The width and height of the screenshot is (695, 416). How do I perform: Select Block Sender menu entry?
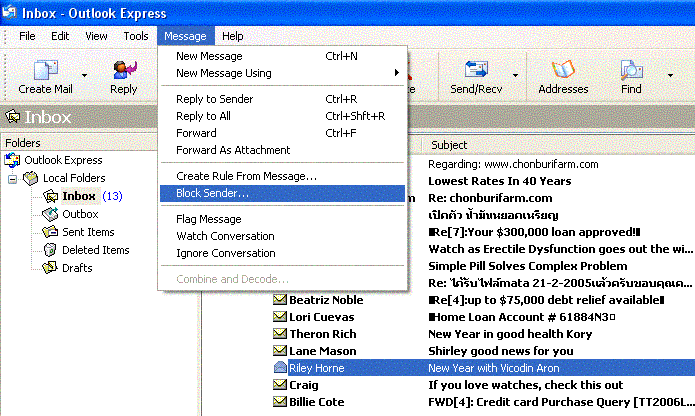[282, 193]
